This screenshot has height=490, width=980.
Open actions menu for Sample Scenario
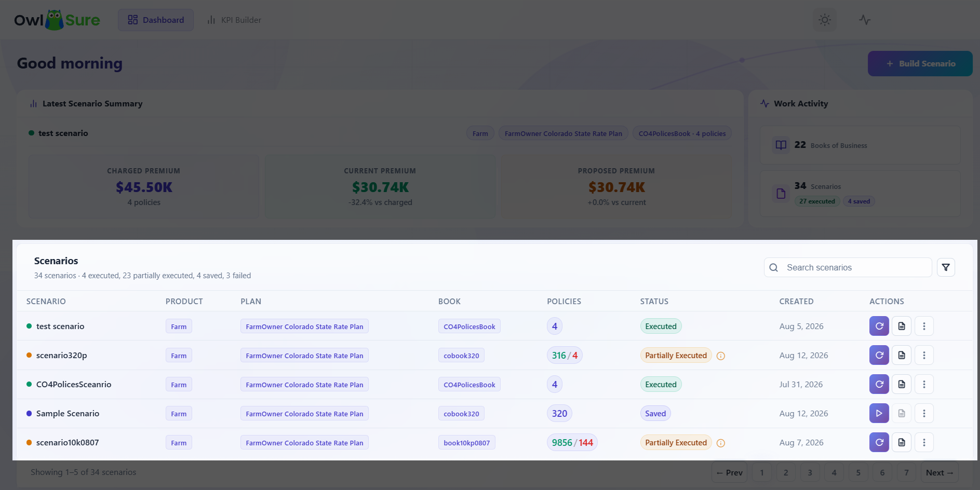click(x=924, y=413)
